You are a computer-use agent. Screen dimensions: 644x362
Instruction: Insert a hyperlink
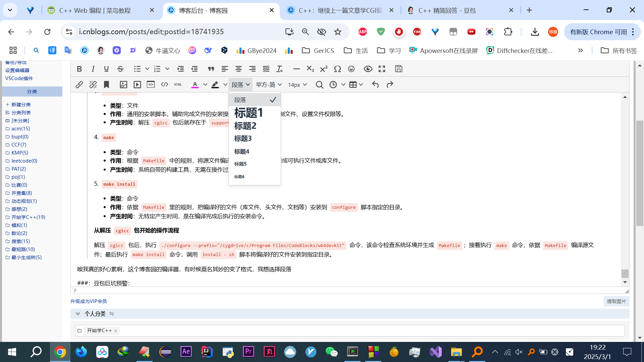click(x=79, y=85)
